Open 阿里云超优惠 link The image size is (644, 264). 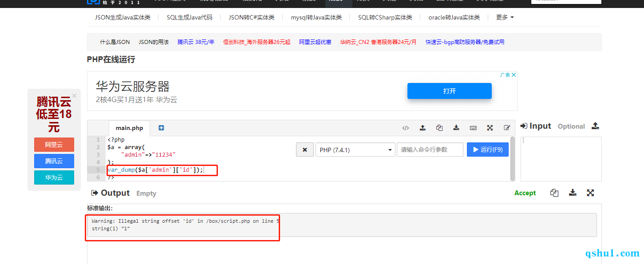[x=315, y=42]
